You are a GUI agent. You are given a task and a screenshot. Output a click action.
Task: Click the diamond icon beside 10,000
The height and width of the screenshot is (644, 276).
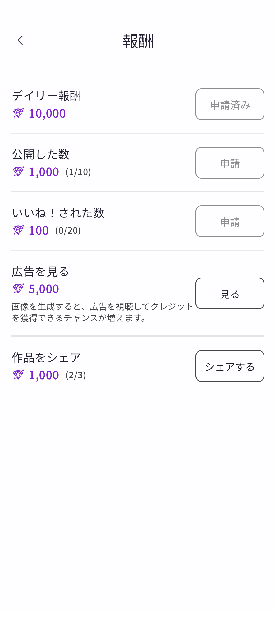18,113
